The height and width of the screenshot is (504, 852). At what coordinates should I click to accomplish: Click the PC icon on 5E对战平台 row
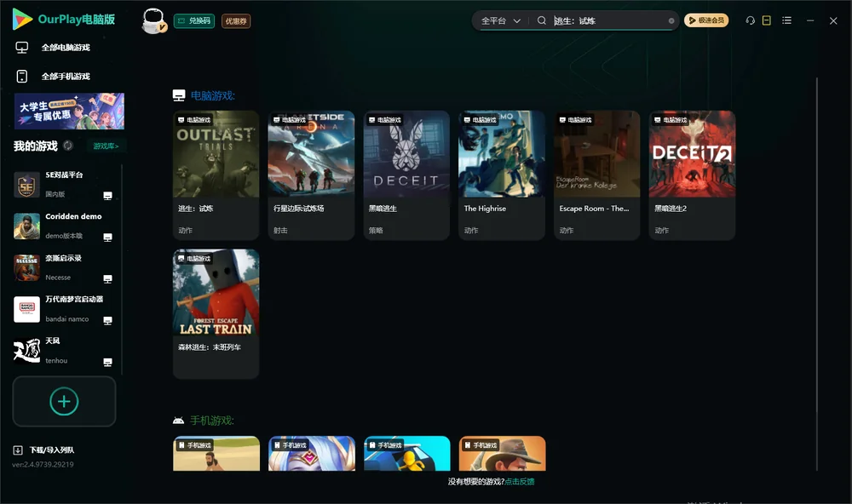[107, 196]
